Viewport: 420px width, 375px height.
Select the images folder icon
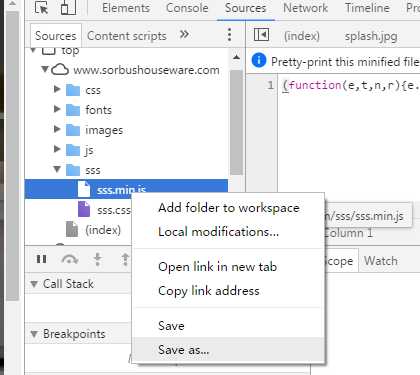tap(73, 130)
